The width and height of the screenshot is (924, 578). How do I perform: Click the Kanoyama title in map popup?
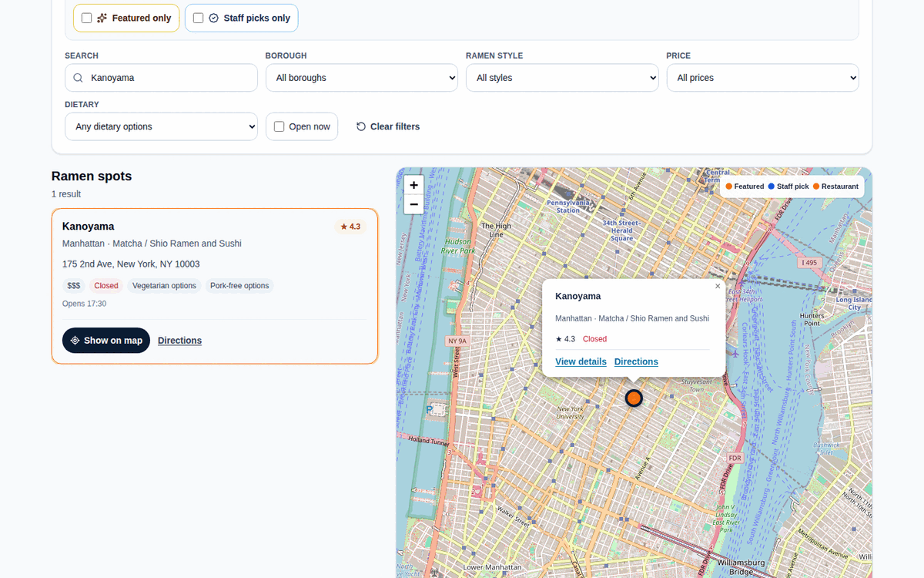[x=578, y=296]
